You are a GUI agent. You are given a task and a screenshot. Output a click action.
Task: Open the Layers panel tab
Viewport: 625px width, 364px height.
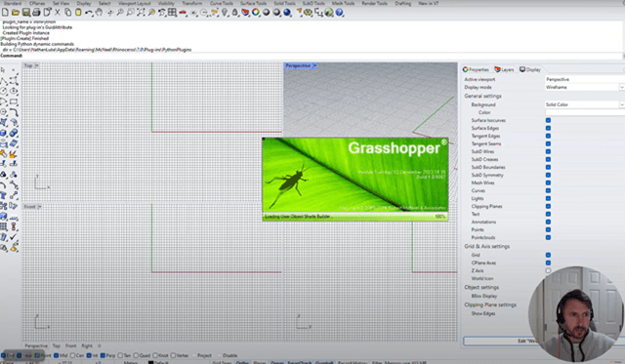coord(504,69)
